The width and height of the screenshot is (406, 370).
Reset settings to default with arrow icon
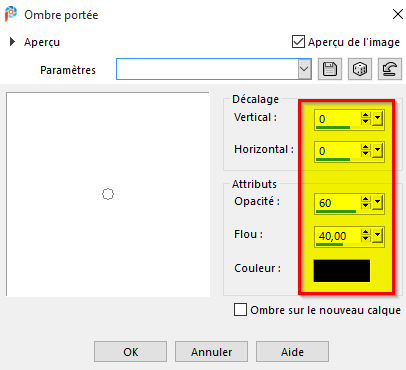click(x=390, y=69)
